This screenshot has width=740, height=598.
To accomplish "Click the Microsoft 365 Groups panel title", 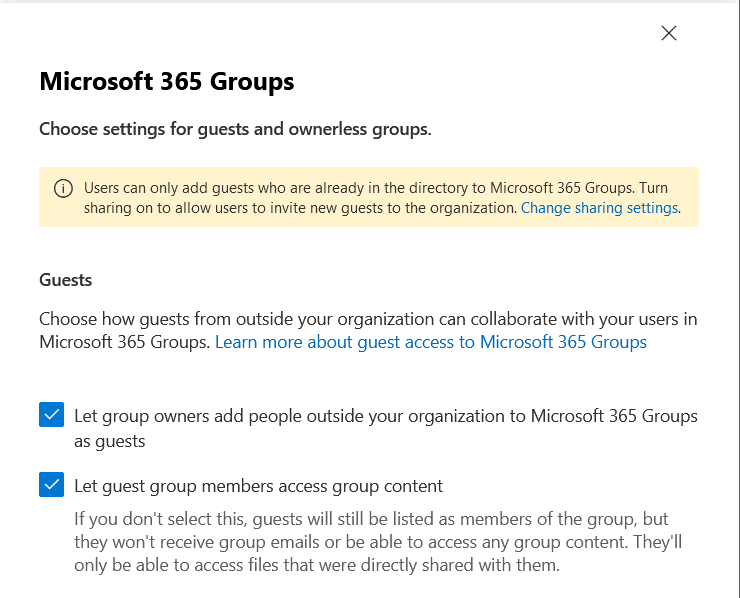I will [x=166, y=82].
